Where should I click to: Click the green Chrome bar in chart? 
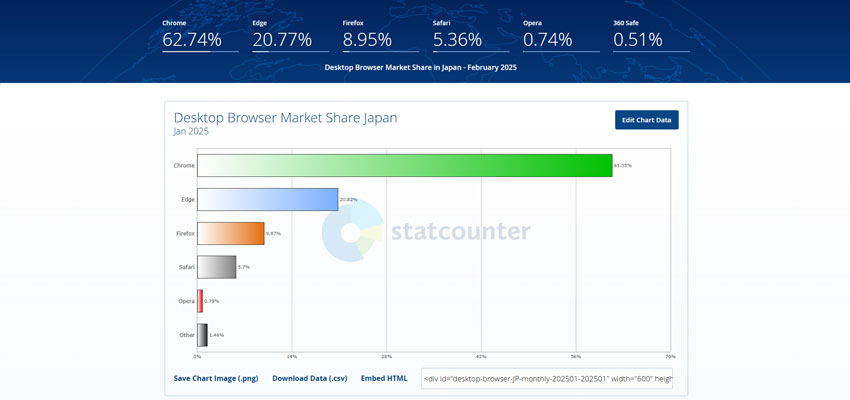click(404, 165)
